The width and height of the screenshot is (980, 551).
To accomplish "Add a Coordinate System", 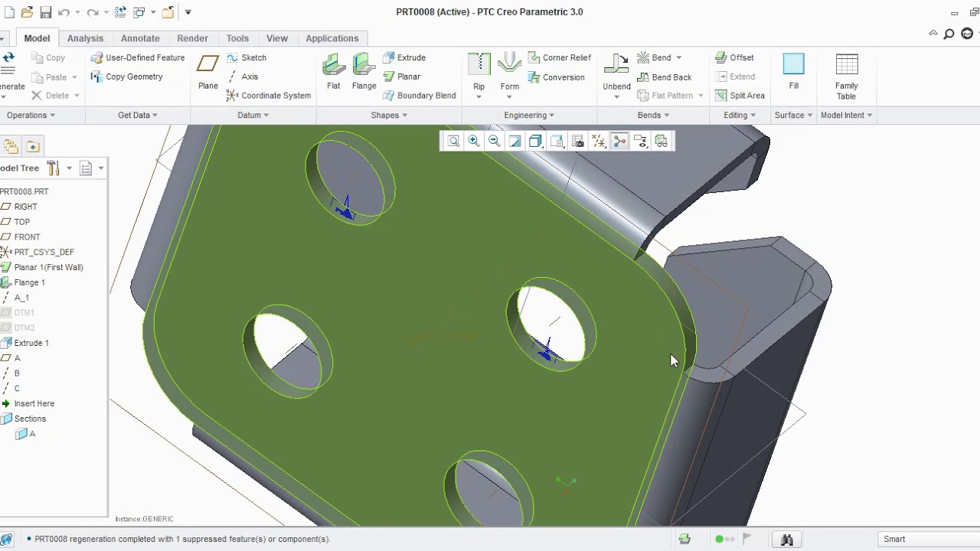I will click(x=269, y=96).
